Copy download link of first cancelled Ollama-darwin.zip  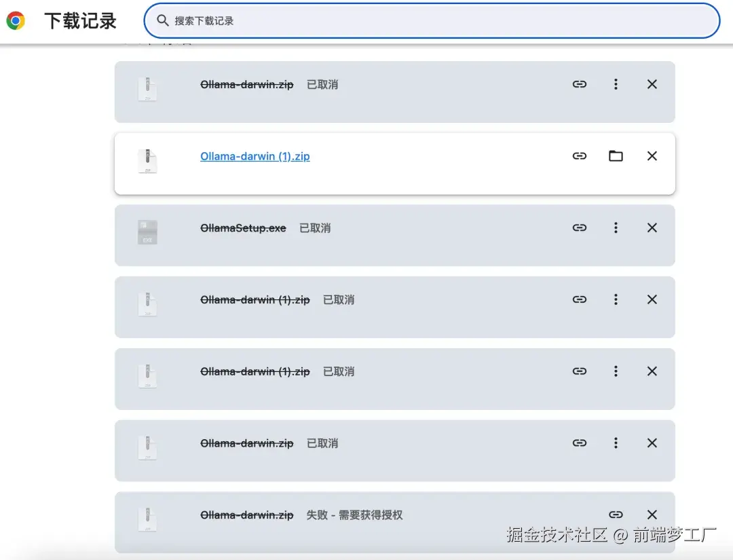click(x=580, y=84)
